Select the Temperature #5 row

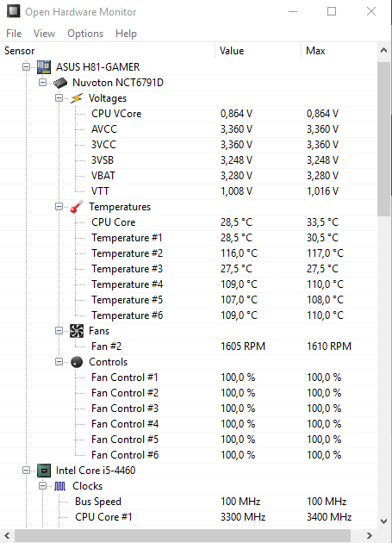click(189, 300)
